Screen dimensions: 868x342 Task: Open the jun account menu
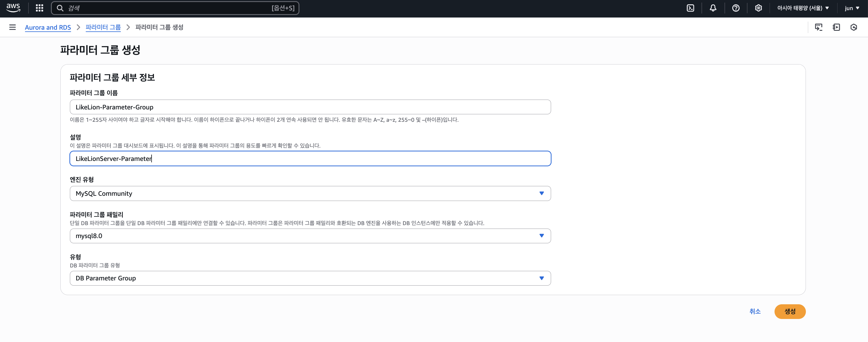click(852, 8)
